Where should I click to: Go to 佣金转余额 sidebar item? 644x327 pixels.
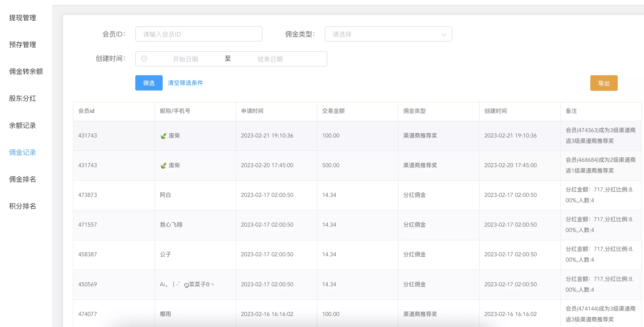pos(26,72)
